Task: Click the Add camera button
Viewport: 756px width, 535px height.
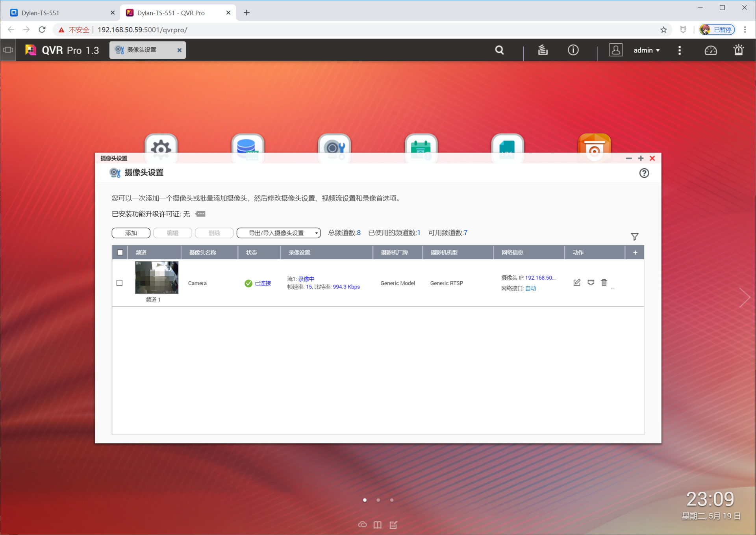Action: tap(131, 233)
